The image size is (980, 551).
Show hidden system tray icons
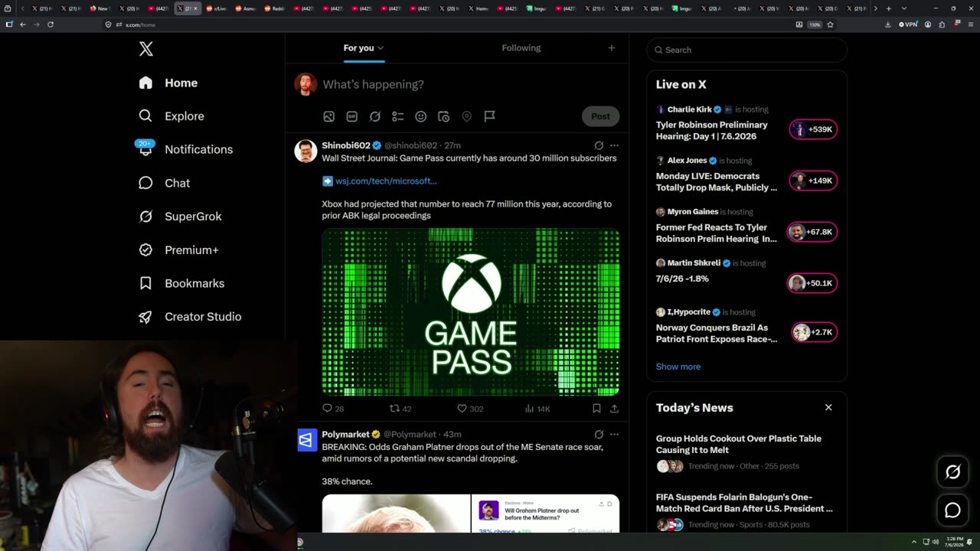[x=913, y=542]
